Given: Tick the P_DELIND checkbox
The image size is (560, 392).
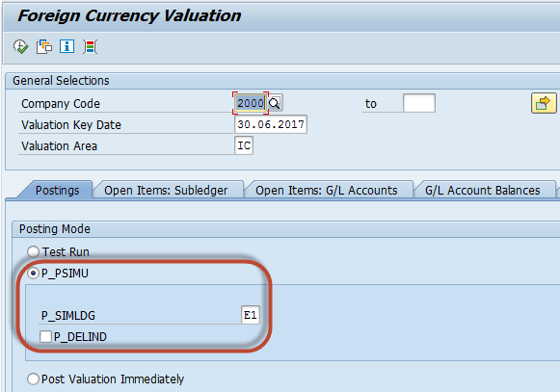Looking at the screenshot, I should (45, 337).
